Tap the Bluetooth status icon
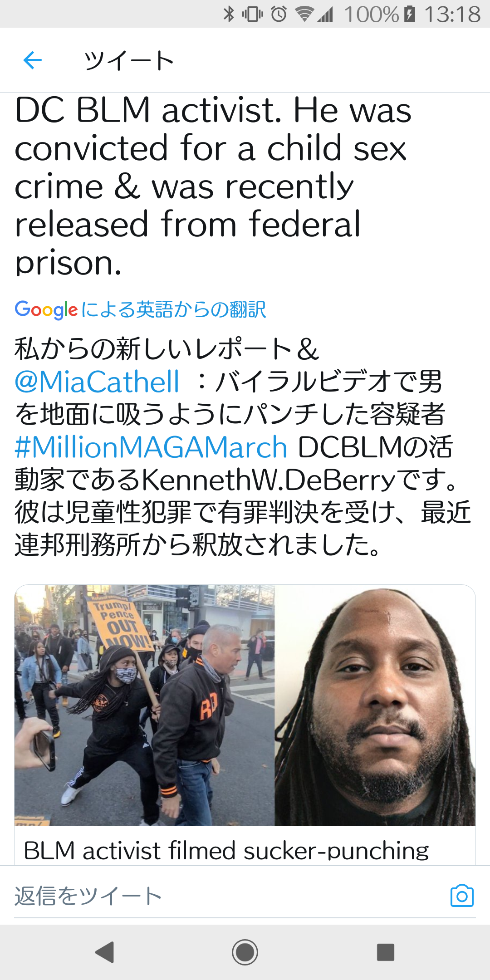The width and height of the screenshot is (490, 980). pyautogui.click(x=229, y=14)
